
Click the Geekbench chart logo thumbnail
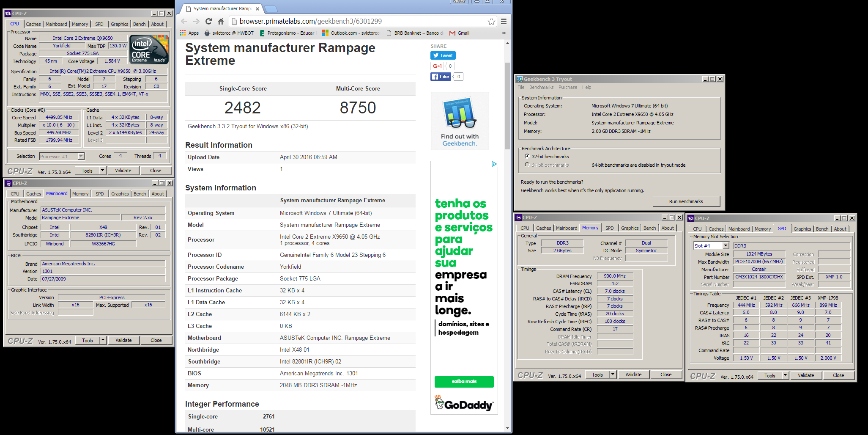coord(460,113)
